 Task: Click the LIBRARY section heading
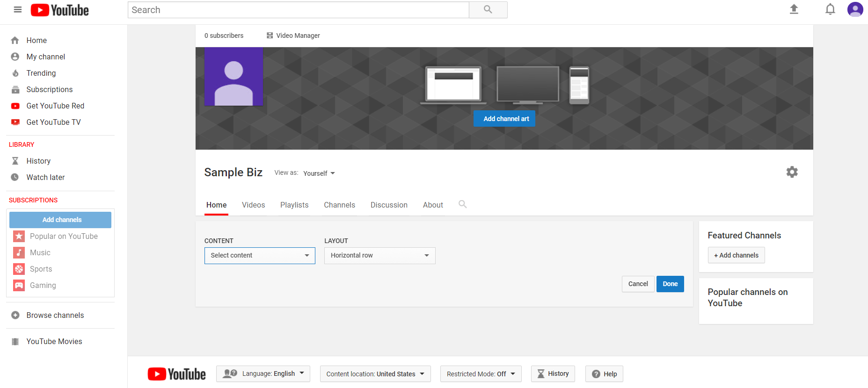pyautogui.click(x=22, y=144)
